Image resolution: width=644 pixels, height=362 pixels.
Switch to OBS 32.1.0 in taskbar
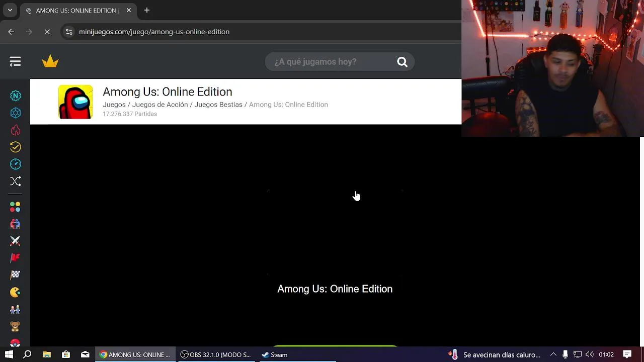coord(215,354)
